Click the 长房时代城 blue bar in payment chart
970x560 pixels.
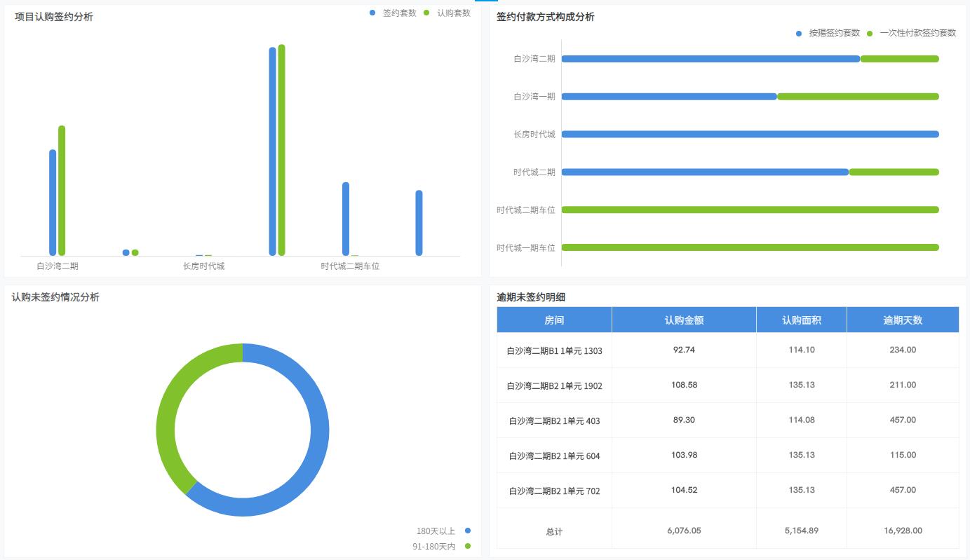(x=750, y=135)
